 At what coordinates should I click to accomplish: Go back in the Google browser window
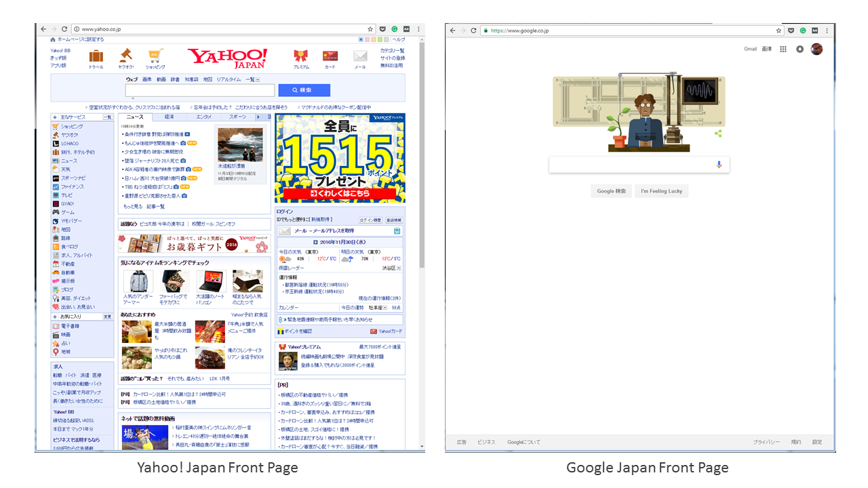click(452, 30)
